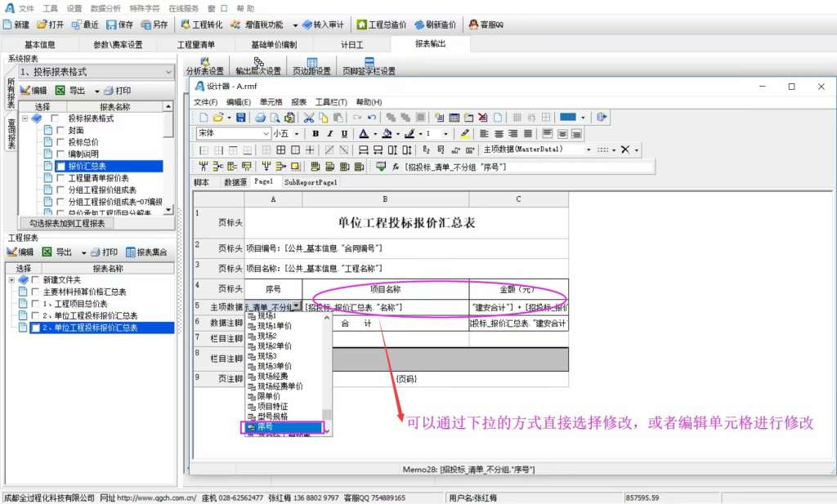Click 编辑 in the system reports toolbar
The image size is (837, 504).
[34, 91]
